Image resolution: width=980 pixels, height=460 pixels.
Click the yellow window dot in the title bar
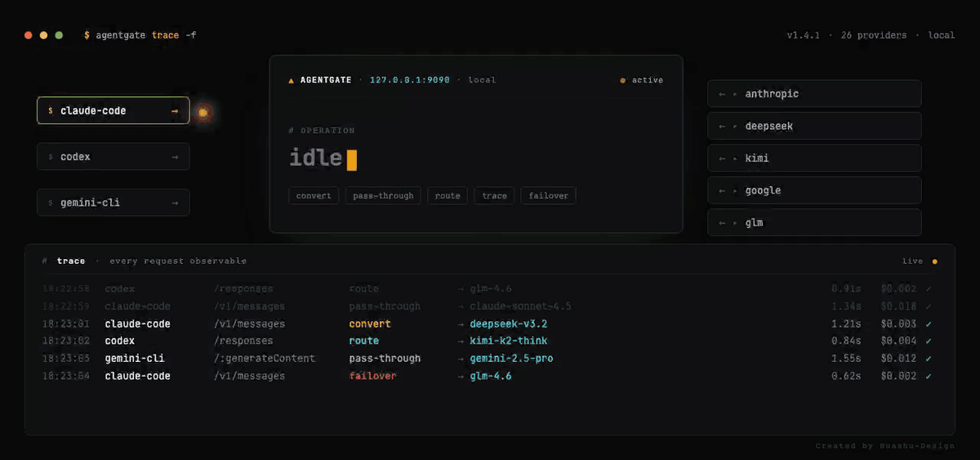point(43,35)
